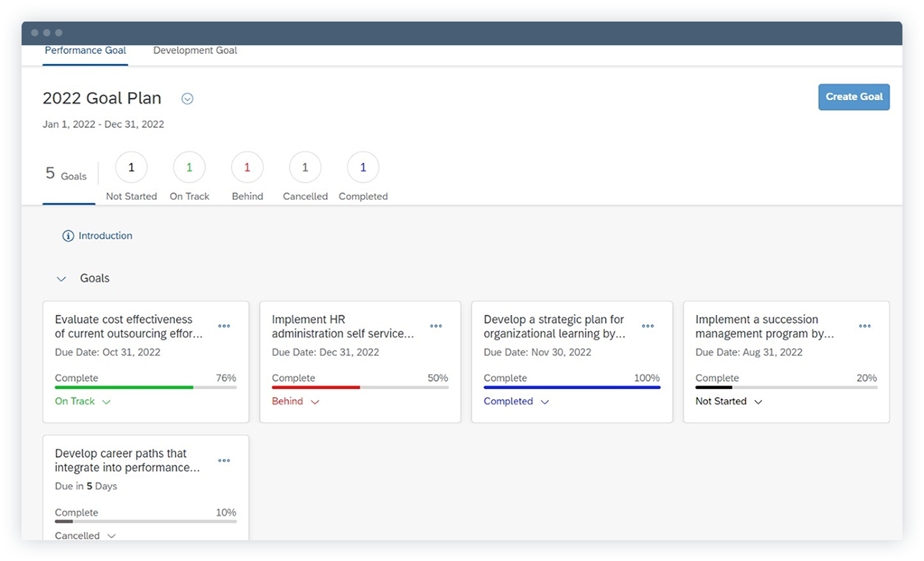Image resolution: width=924 pixels, height=561 pixels.
Task: Toggle the Cancelled goal filter
Action: click(x=304, y=167)
